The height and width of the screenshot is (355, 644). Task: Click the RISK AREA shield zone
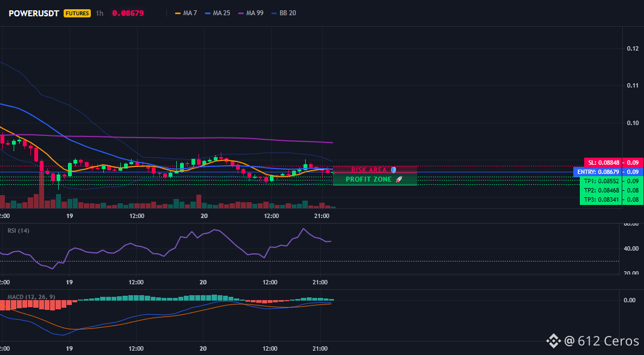click(375, 170)
